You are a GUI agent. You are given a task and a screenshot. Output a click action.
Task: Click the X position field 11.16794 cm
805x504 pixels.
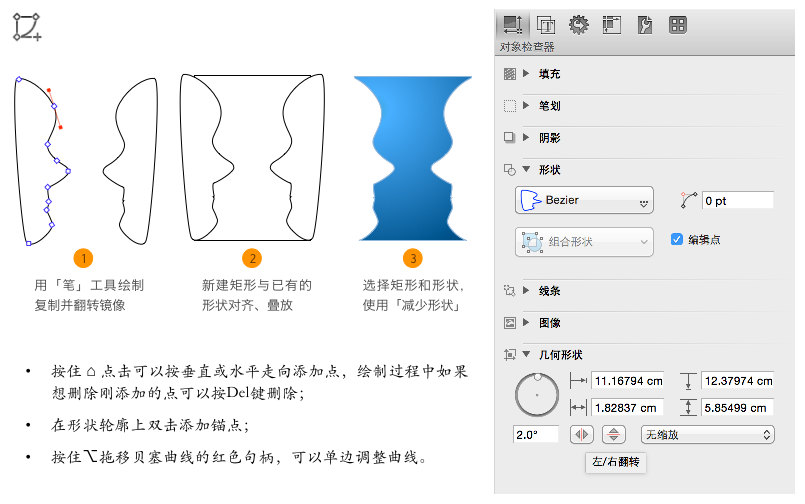click(x=627, y=381)
